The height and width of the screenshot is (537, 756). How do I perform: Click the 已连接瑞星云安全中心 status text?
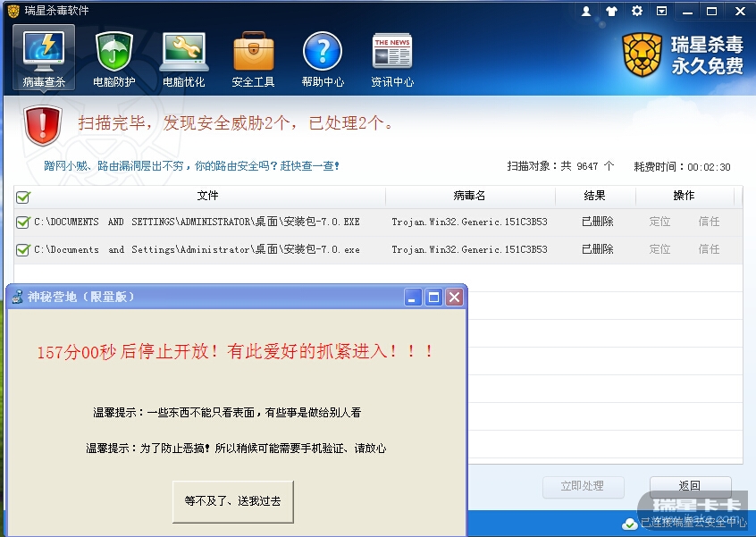point(693,523)
